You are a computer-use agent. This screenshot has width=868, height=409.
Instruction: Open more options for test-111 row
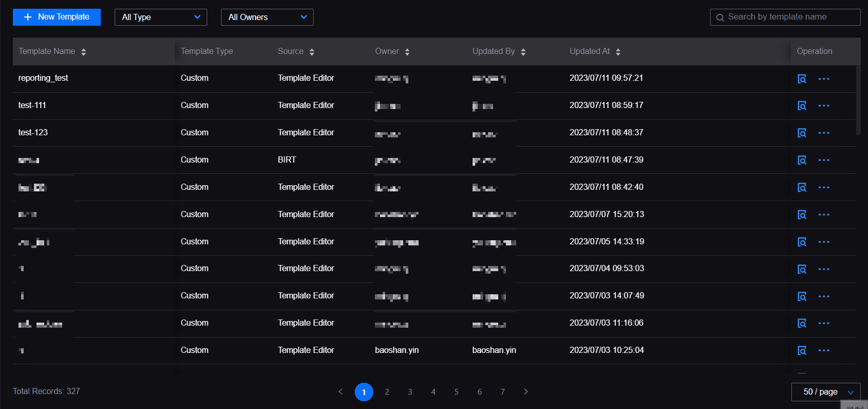824,105
